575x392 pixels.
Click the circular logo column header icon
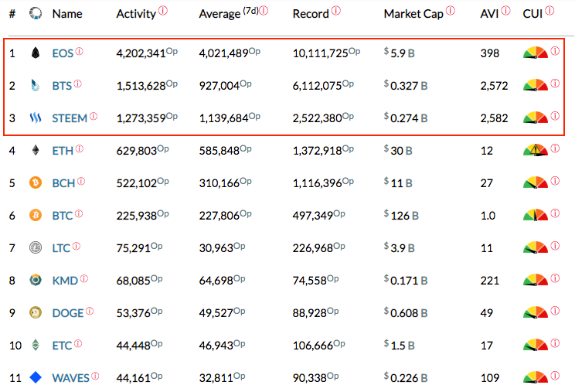click(x=36, y=14)
